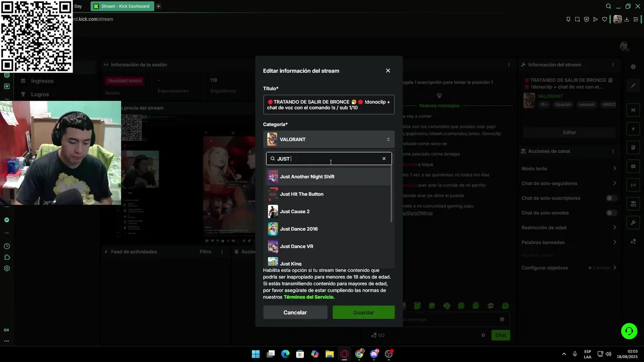Screen dimensions: 644x362
Task: Click the pencil edit icon in right rail
Action: [x=633, y=85]
